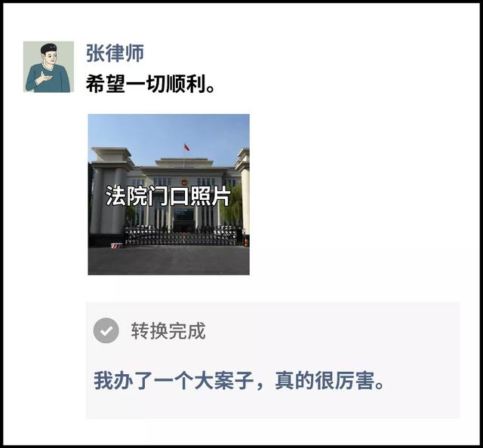Select the converted text 我办了一个大案子
The height and width of the screenshot is (448, 483).
(x=174, y=381)
